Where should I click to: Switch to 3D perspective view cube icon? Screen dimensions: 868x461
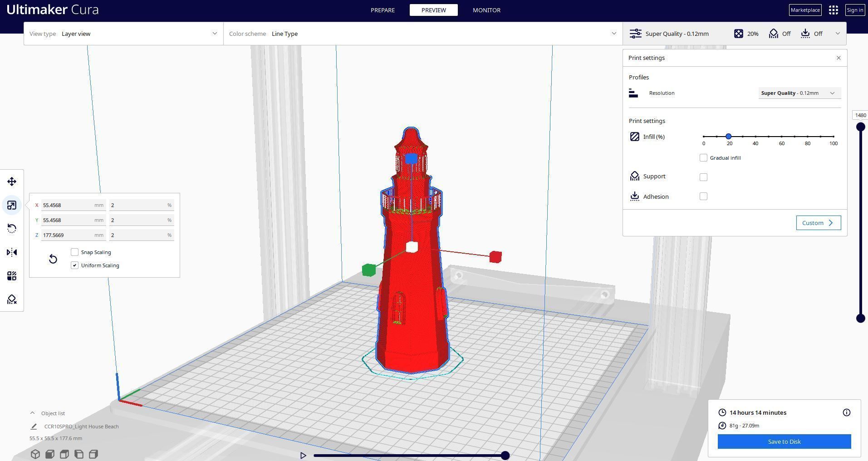tap(35, 454)
